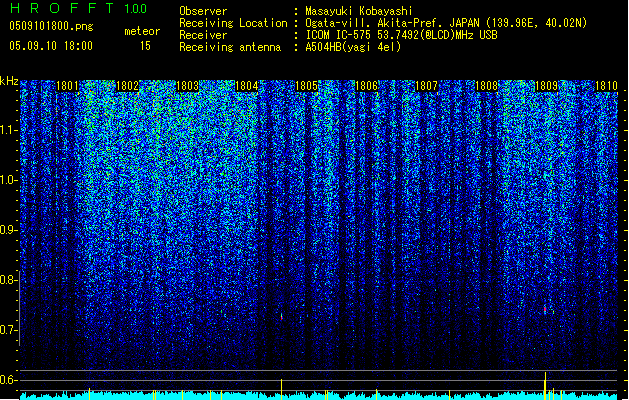Click the 1806 time marker
Image resolution: width=629 pixels, height=400 pixels.
367,86
